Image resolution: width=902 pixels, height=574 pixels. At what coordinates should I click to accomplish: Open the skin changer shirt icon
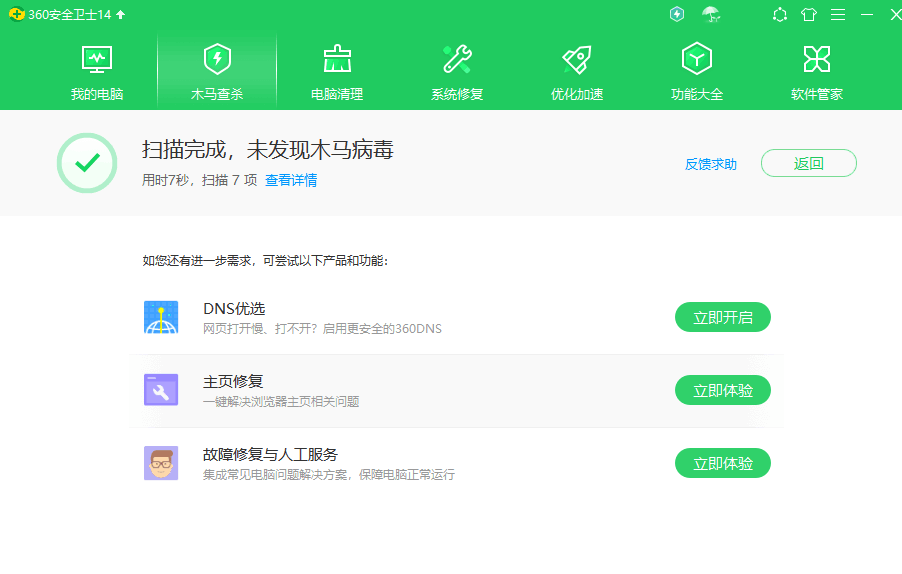[x=809, y=14]
